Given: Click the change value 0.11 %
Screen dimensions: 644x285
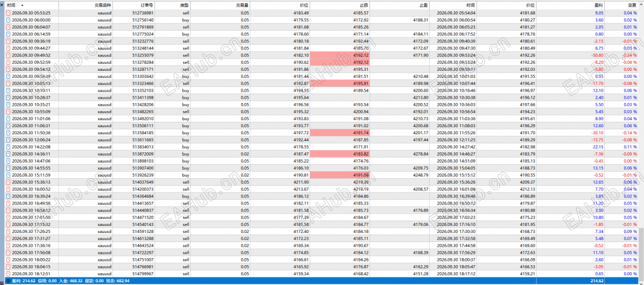Looking at the screenshot, I should [x=631, y=147].
